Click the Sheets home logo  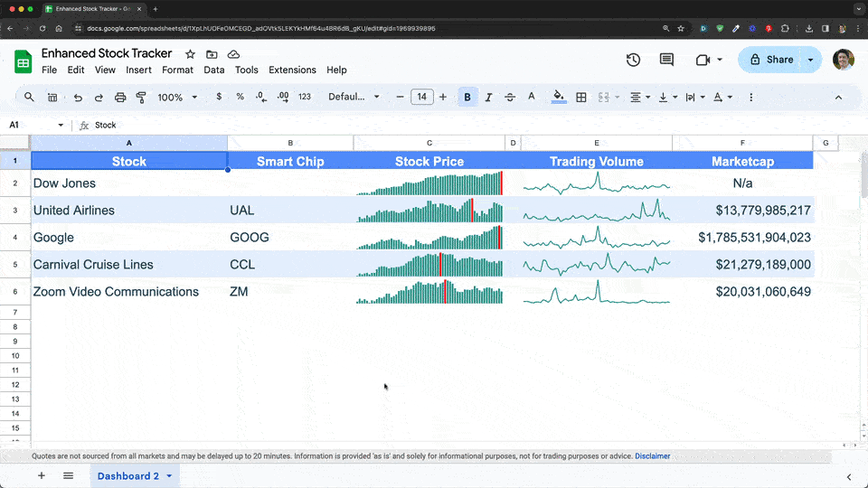23,61
